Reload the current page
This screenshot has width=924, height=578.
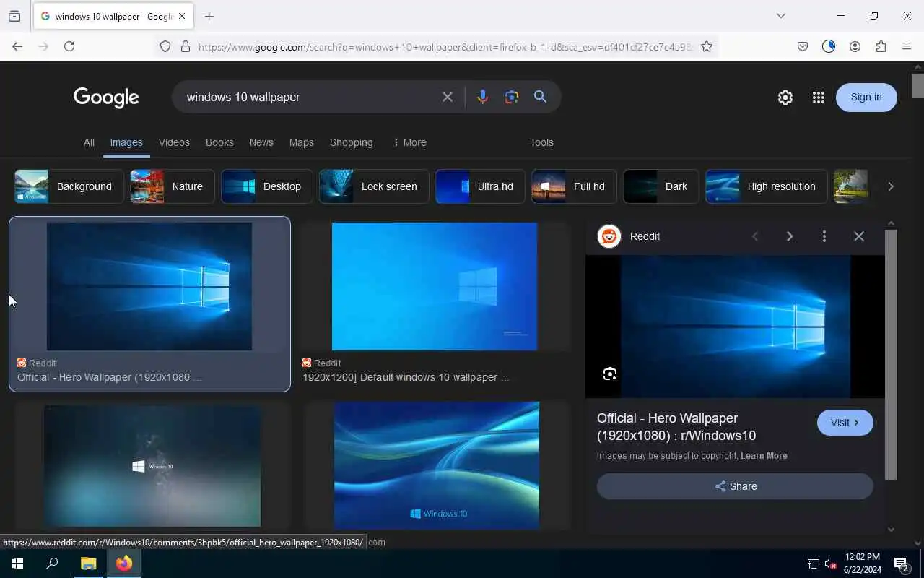69,46
